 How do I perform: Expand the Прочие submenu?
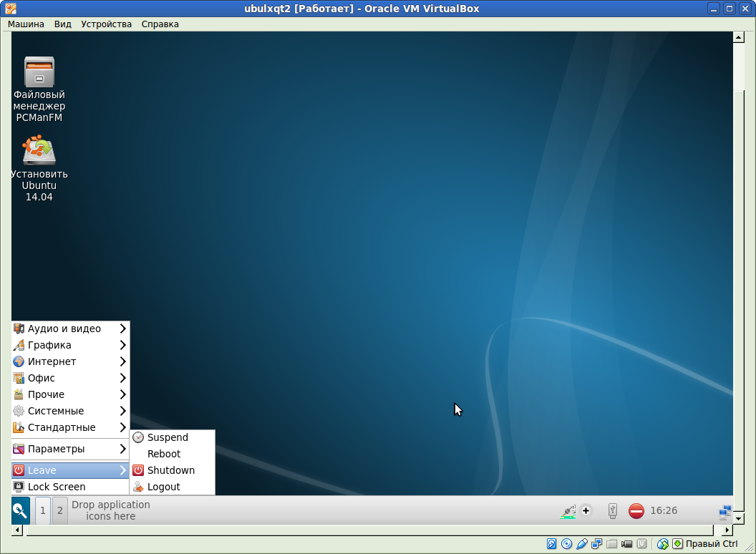tap(70, 394)
